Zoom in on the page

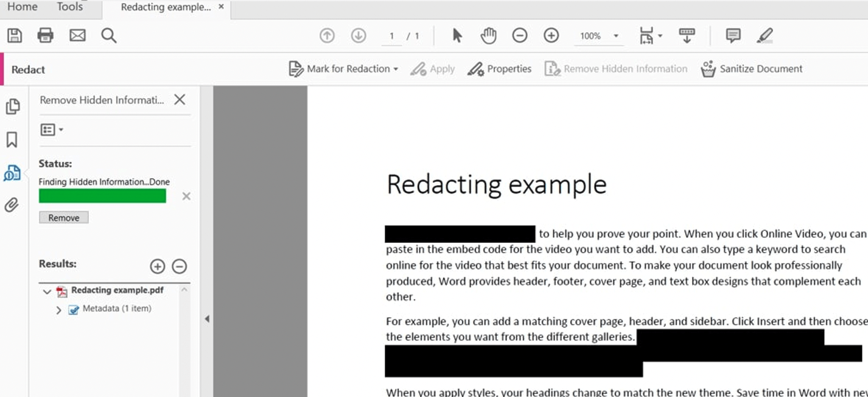551,35
